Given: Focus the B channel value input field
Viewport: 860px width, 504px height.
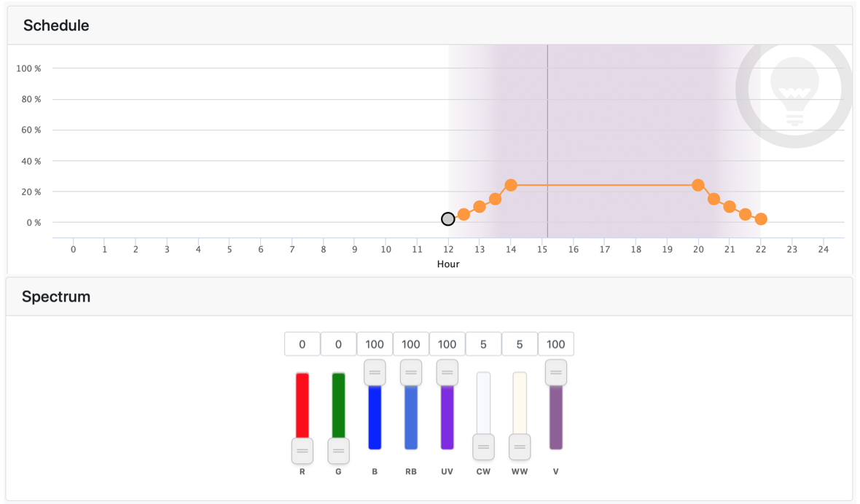Looking at the screenshot, I should coord(375,344).
